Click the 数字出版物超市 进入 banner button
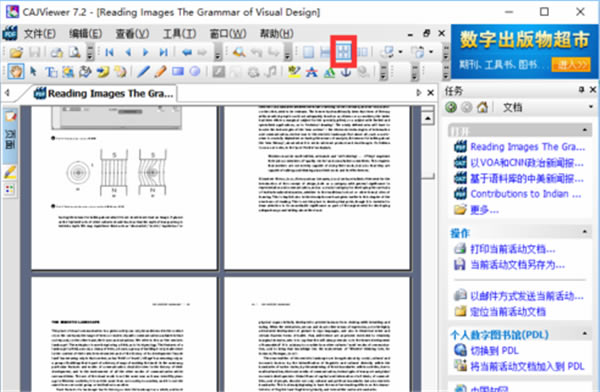The height and width of the screenshot is (392, 600). [x=571, y=65]
